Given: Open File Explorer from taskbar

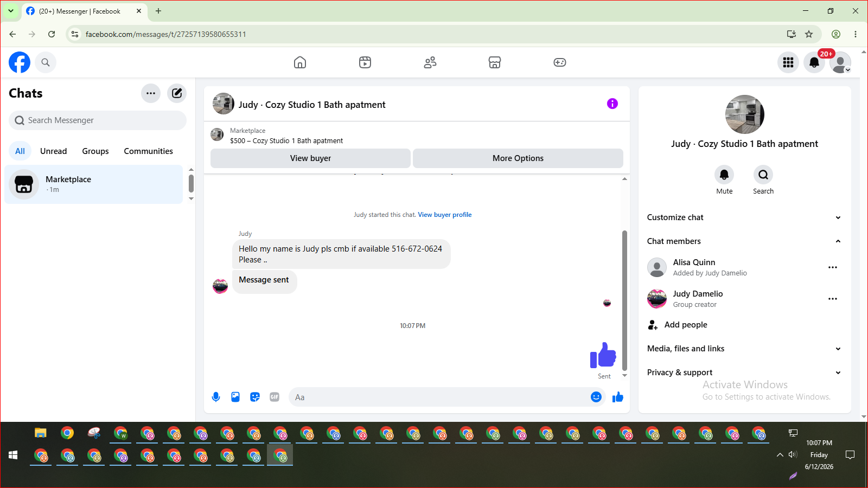Looking at the screenshot, I should pyautogui.click(x=41, y=433).
